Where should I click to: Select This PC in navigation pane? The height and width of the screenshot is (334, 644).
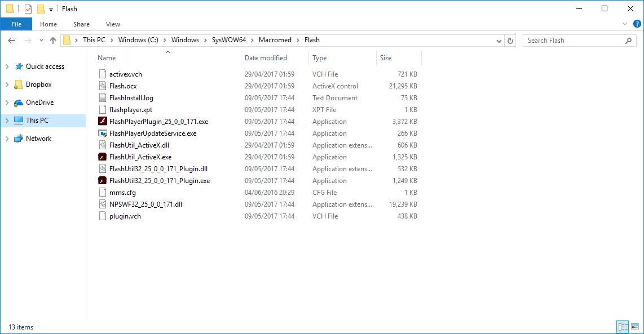click(x=37, y=121)
